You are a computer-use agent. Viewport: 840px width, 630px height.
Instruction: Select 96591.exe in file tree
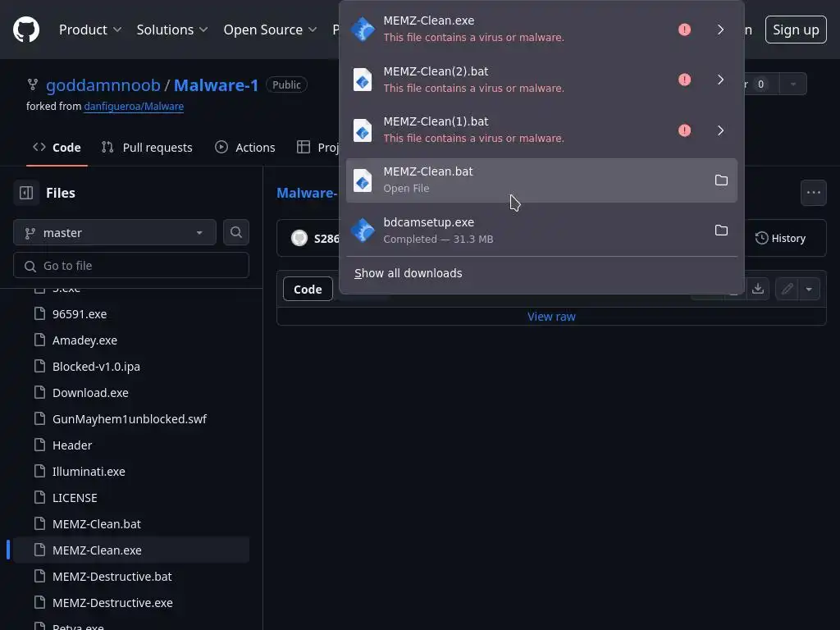[x=131, y=314]
